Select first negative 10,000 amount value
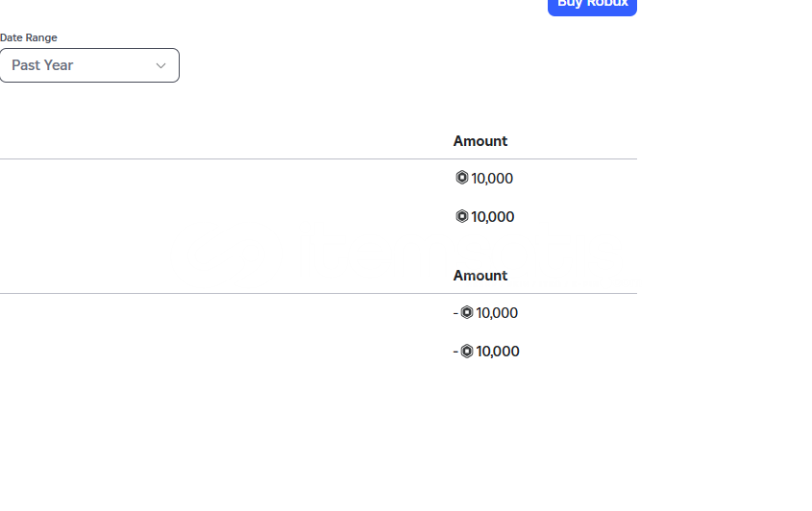 (497, 313)
